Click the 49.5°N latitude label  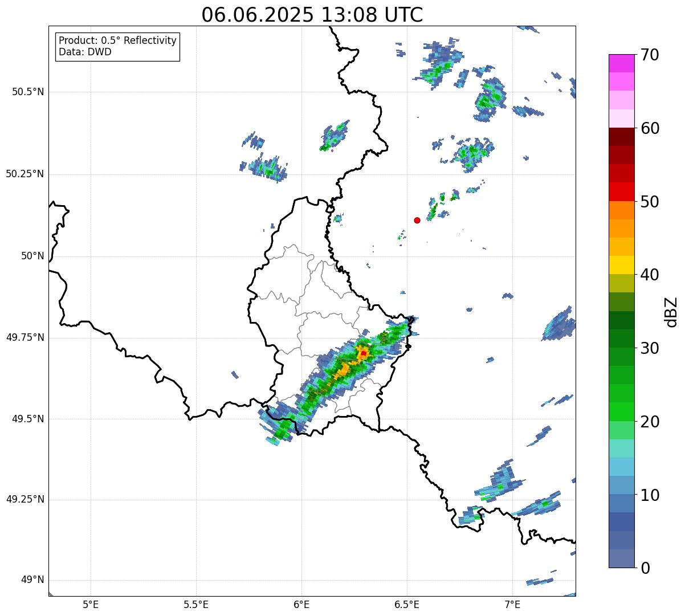[x=28, y=419]
